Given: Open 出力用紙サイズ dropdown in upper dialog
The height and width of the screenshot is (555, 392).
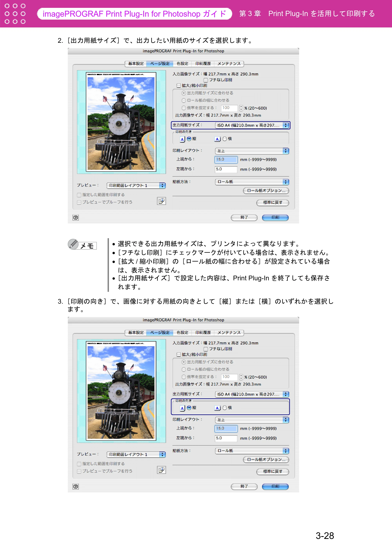Looking at the screenshot, I should [252, 125].
